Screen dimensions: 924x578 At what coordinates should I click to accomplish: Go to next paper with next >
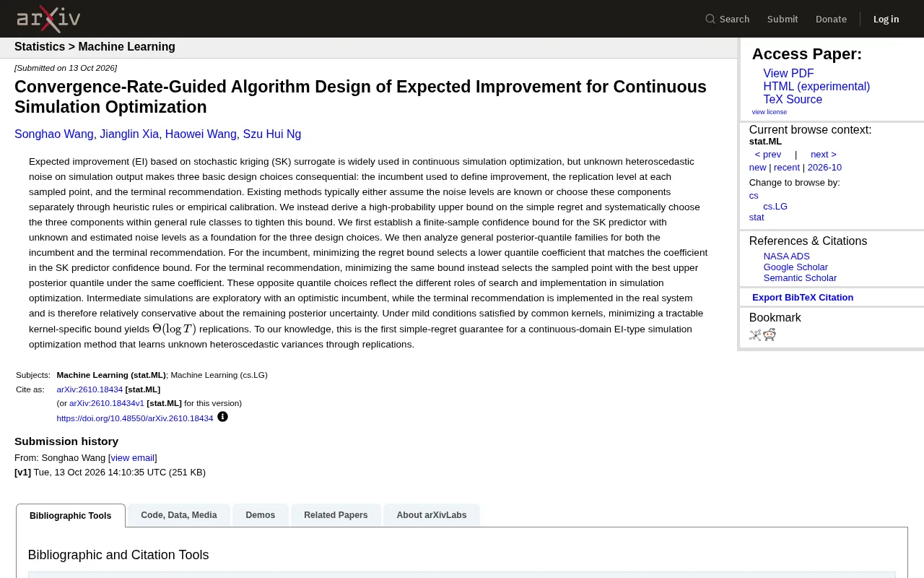[823, 155]
